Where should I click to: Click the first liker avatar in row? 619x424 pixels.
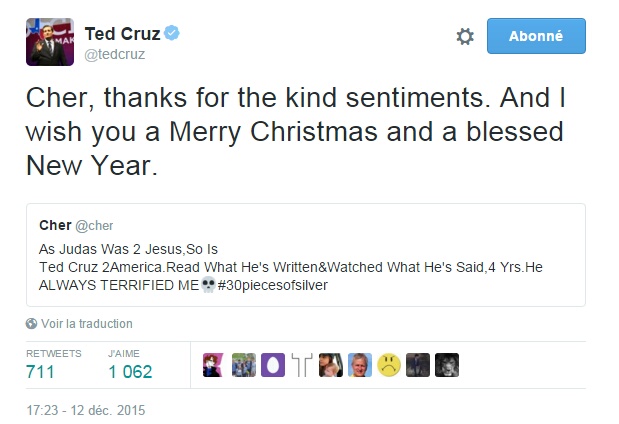pos(215,365)
